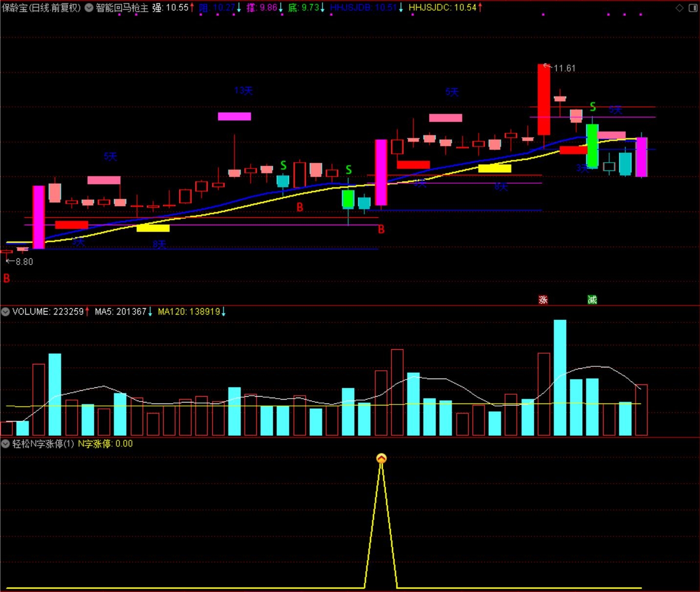Viewport: 700px width, 592px height.
Task: Open the 智能回马枪主 indicator dropdown icon
Action: click(x=89, y=7)
